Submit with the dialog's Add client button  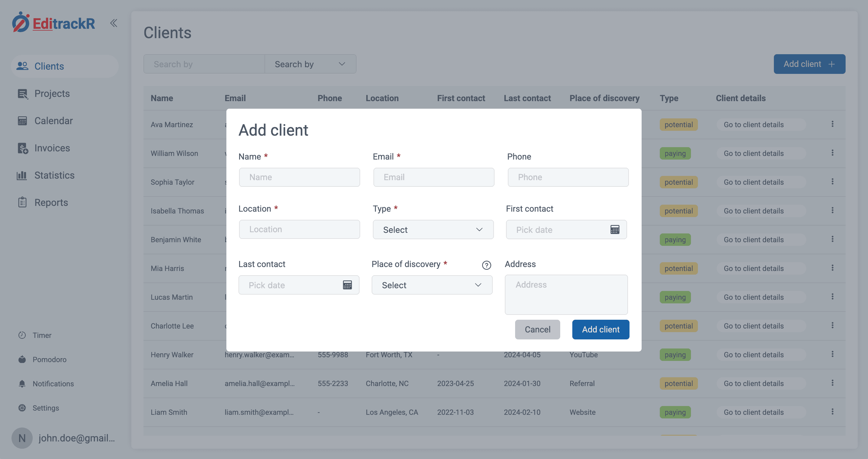600,329
